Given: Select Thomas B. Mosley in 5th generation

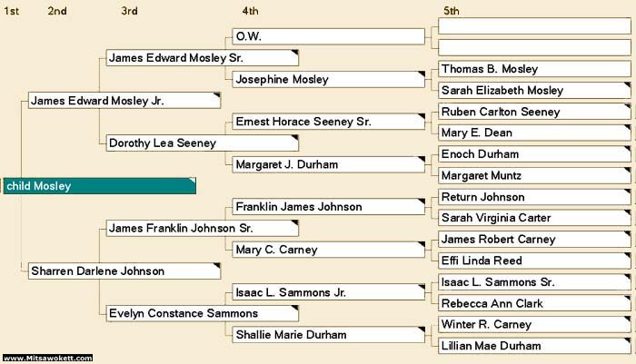Looking at the screenshot, I should point(534,69).
